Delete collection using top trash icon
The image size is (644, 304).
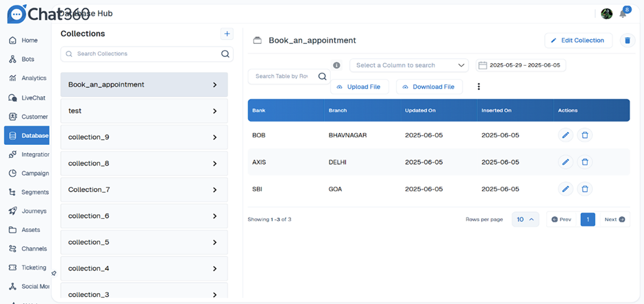[627, 40]
